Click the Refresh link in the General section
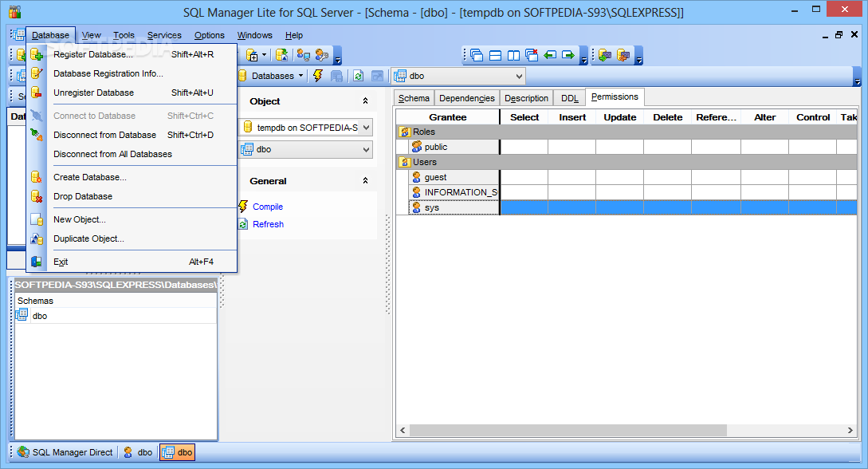The height and width of the screenshot is (469, 868). pos(268,224)
